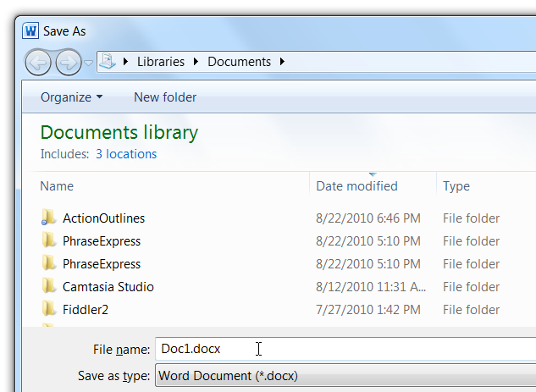Select the Fiddler2 folder icon
The width and height of the screenshot is (536, 392).
click(48, 309)
